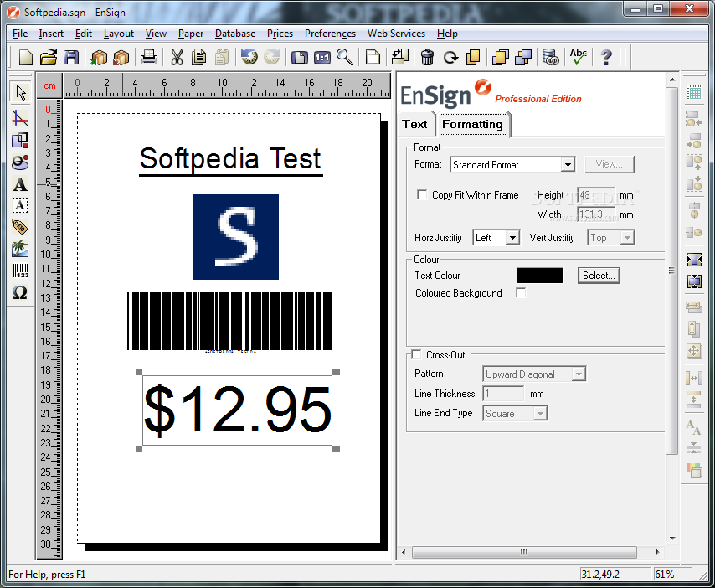715x588 pixels.
Task: Click the rotate icon in toolbar
Action: (450, 58)
